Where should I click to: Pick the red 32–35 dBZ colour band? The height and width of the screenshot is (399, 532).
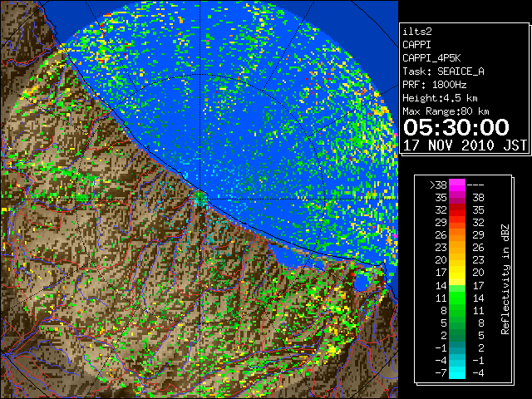pos(457,210)
